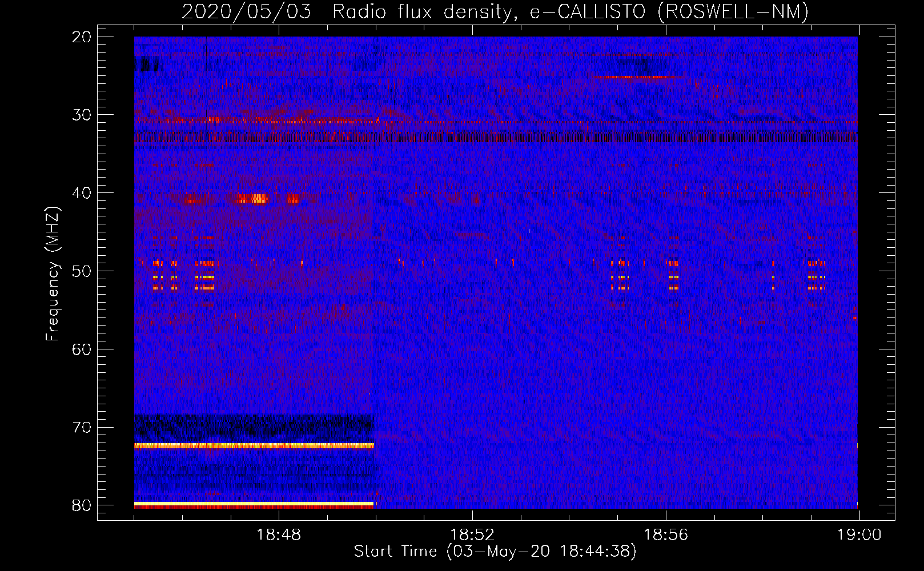Click the 20 frequency tick label
This screenshot has width=924, height=571.
[82, 37]
